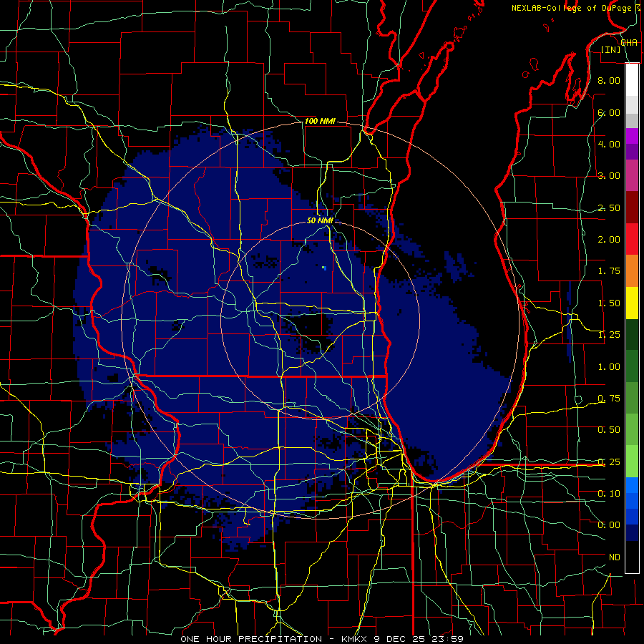
Task: Pick the yellow legend swatch above 1.50
Action: 632,303
